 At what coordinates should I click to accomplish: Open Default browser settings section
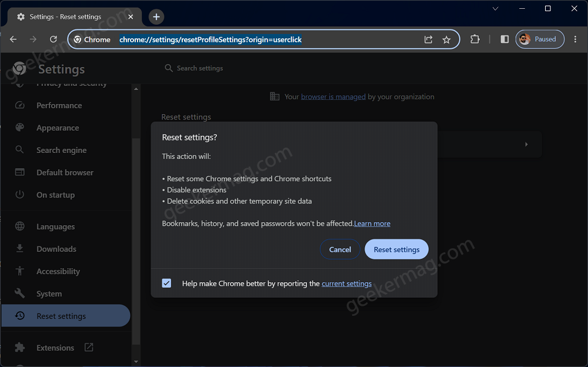(66, 172)
